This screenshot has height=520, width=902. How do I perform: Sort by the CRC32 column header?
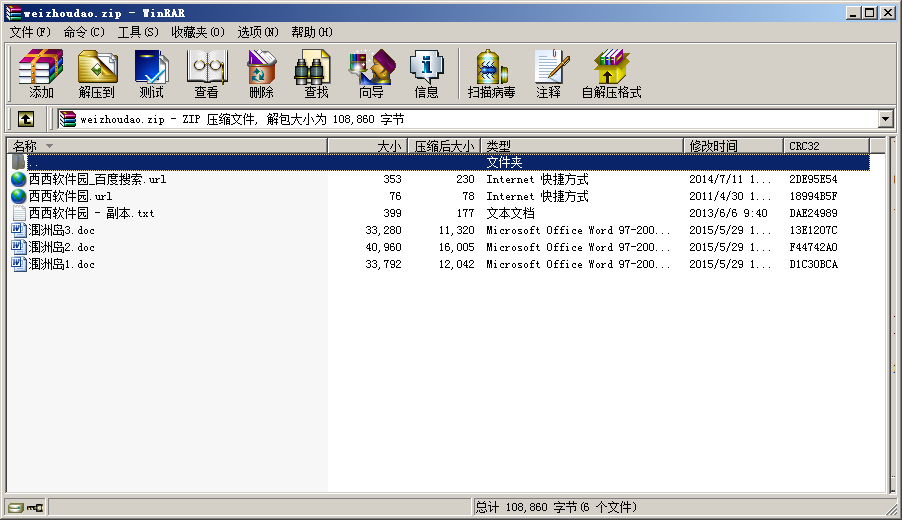pyautogui.click(x=827, y=146)
